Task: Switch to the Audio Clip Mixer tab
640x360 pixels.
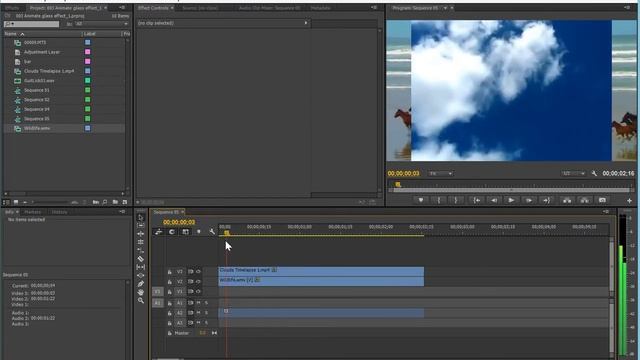Action: (269, 8)
